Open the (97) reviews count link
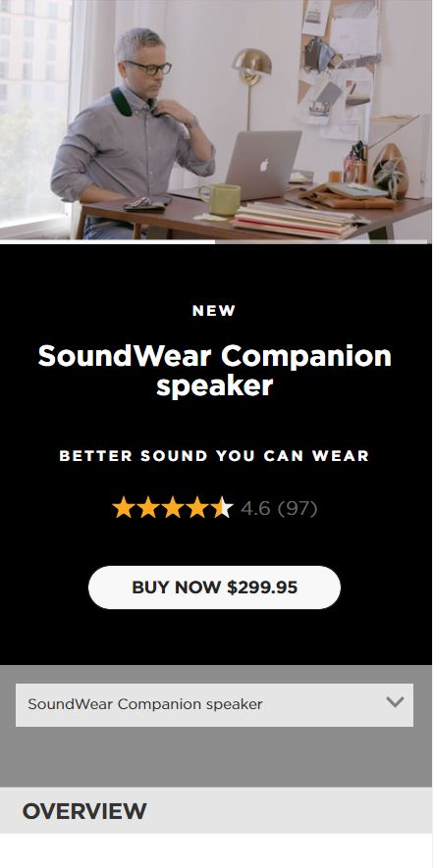 click(298, 508)
